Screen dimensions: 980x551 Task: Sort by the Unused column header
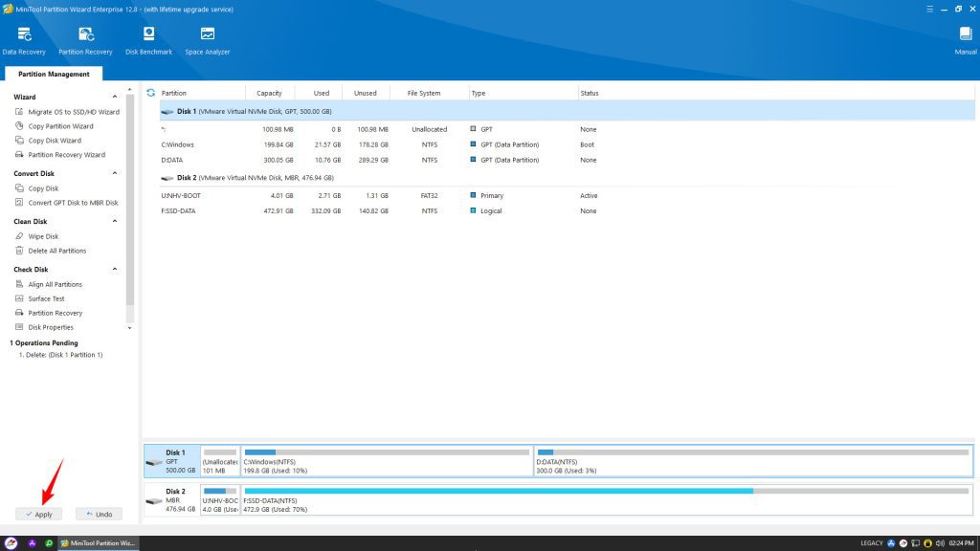click(x=365, y=93)
